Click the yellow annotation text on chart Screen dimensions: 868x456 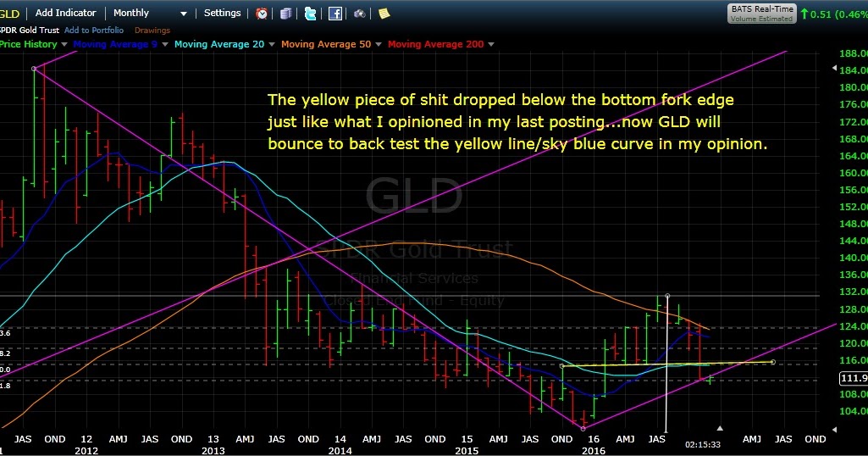pyautogui.click(x=517, y=122)
